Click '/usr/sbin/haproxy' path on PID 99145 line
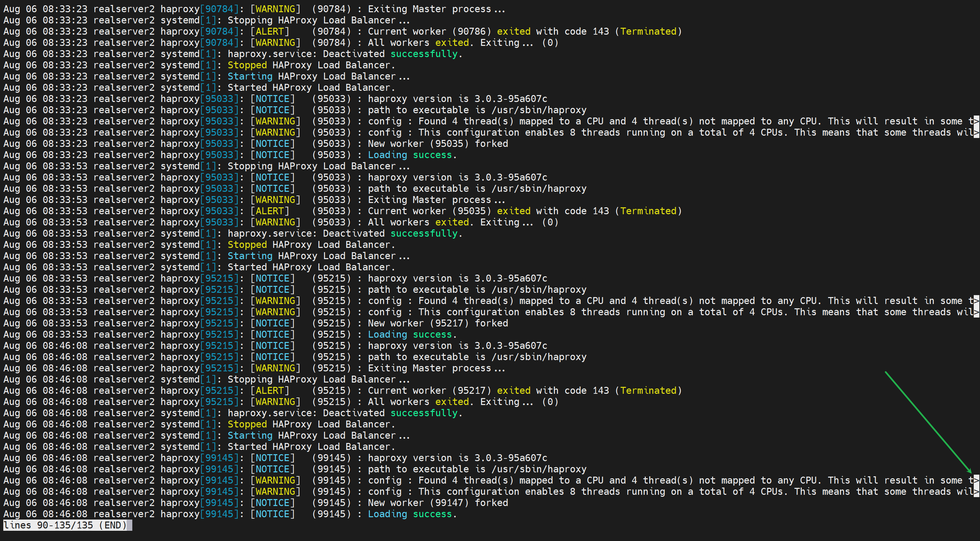This screenshot has height=541, width=980. [x=539, y=469]
